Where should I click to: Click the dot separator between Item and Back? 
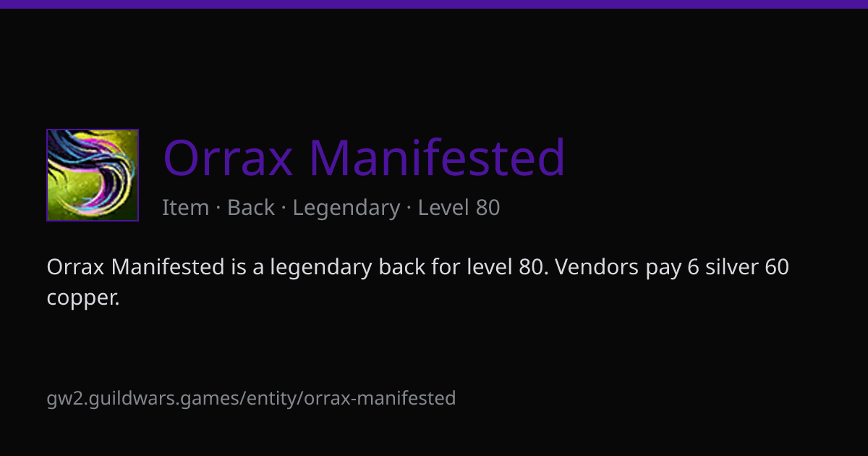[x=218, y=208]
